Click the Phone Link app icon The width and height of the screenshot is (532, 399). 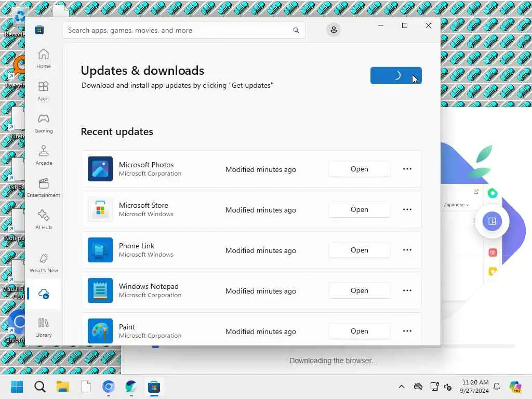click(x=100, y=250)
